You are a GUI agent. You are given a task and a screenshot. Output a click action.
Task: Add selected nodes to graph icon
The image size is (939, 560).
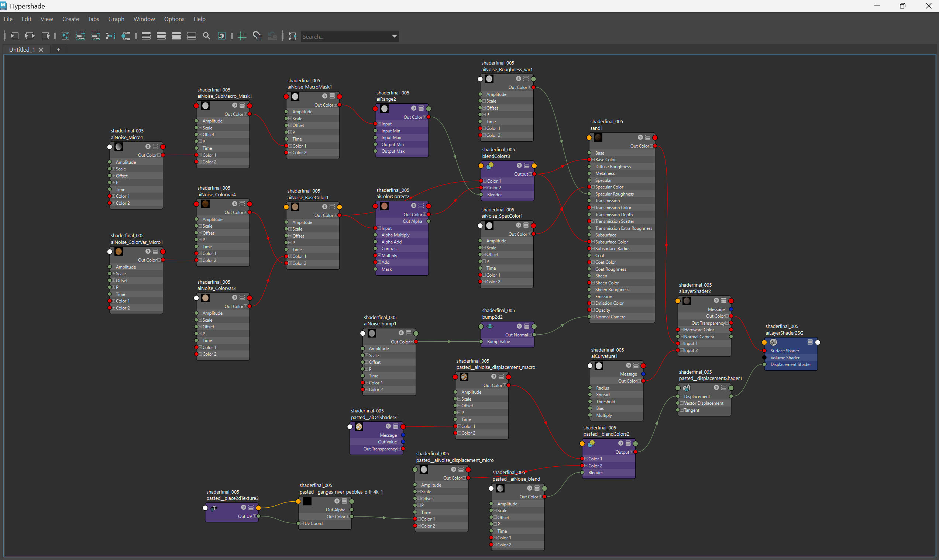point(80,36)
